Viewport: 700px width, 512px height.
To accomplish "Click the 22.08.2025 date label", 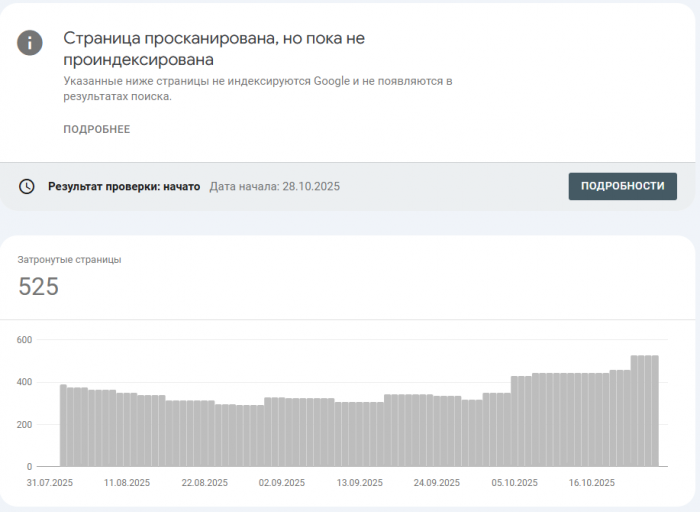I will (204, 483).
